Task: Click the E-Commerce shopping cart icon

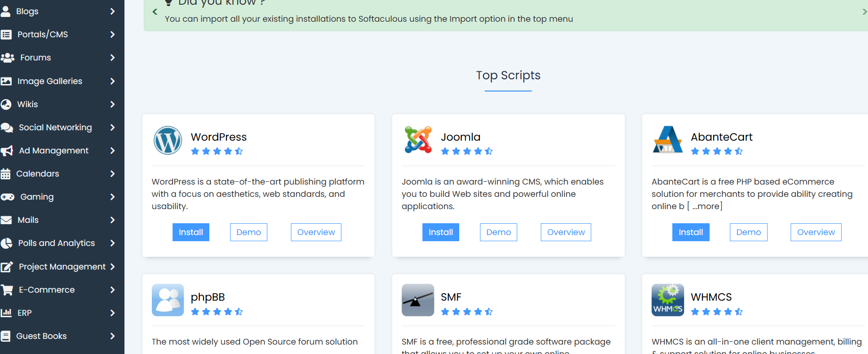Action: coord(7,290)
